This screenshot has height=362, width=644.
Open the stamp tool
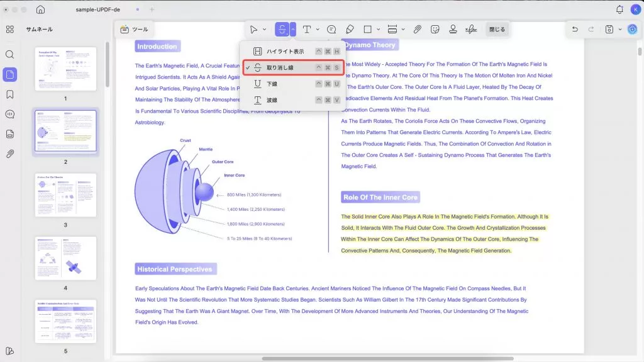click(x=453, y=29)
